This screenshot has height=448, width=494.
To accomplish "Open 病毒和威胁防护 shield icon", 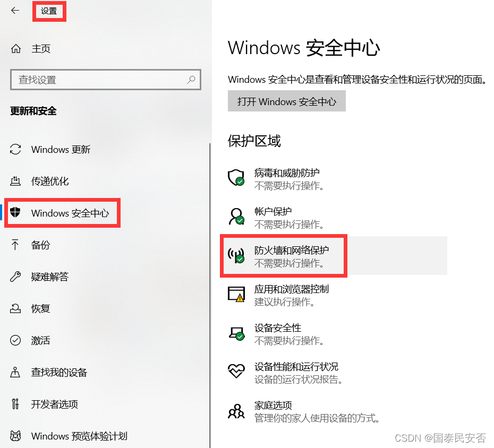I will [236, 178].
